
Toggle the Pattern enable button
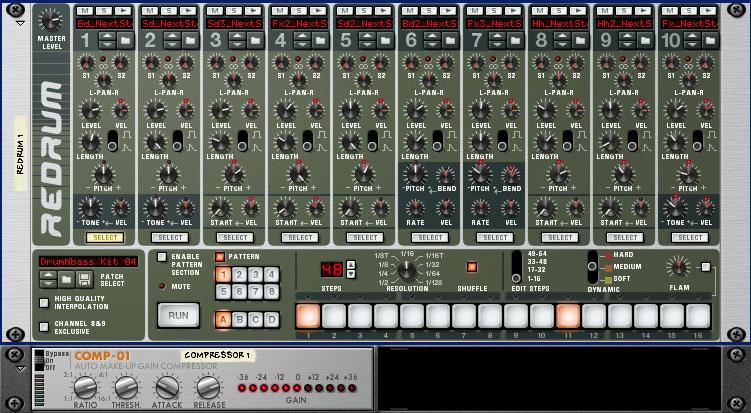pos(220,257)
